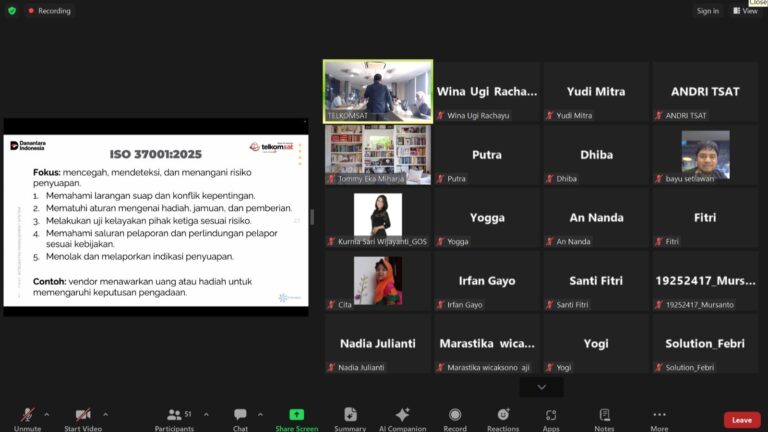The height and width of the screenshot is (432, 768).
Task: Open Notes tool
Action: click(x=604, y=419)
